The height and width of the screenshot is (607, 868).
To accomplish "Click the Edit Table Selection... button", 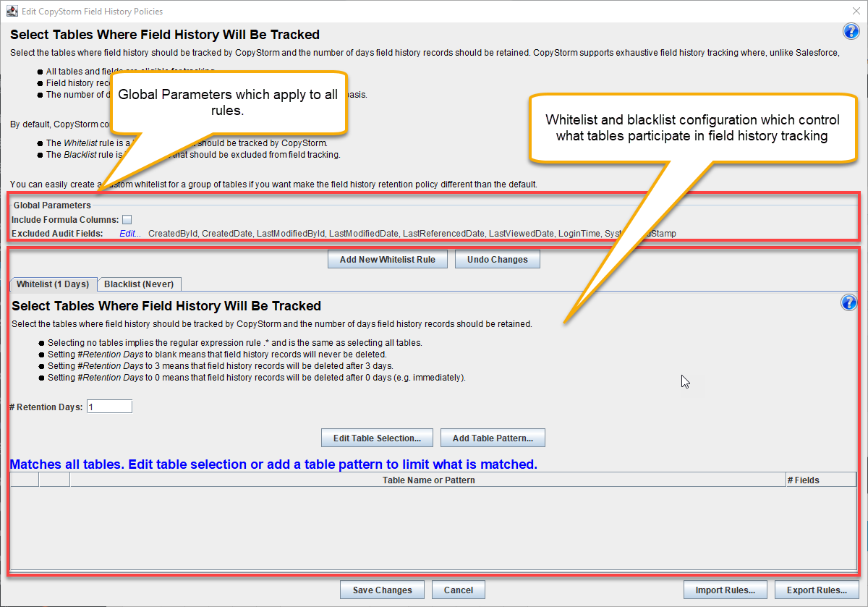I will tap(377, 438).
